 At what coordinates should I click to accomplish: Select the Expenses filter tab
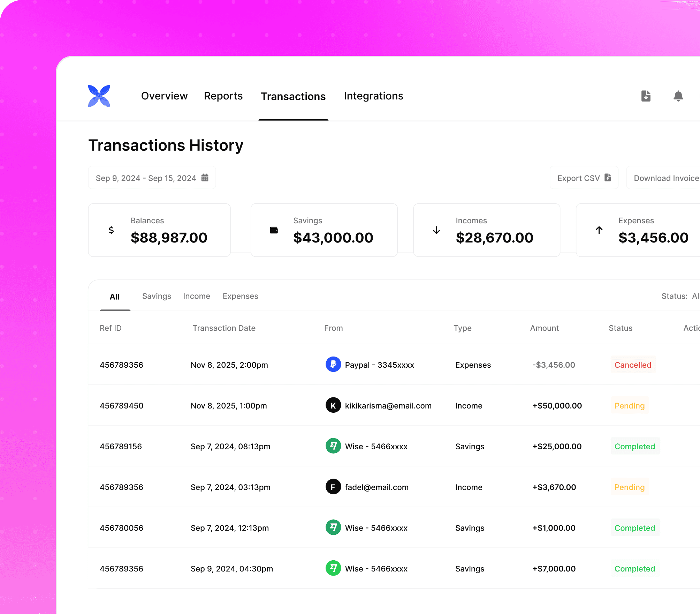(240, 296)
